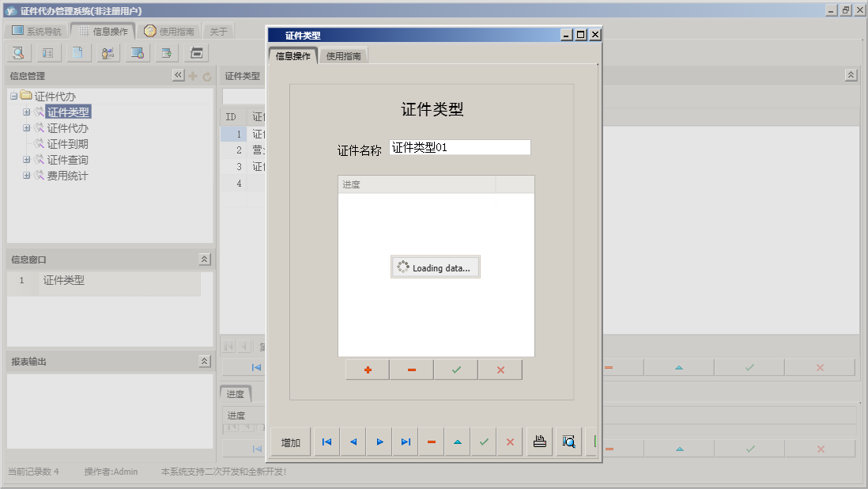Click the 增加 button
This screenshot has width=868, height=489.
[x=291, y=442]
